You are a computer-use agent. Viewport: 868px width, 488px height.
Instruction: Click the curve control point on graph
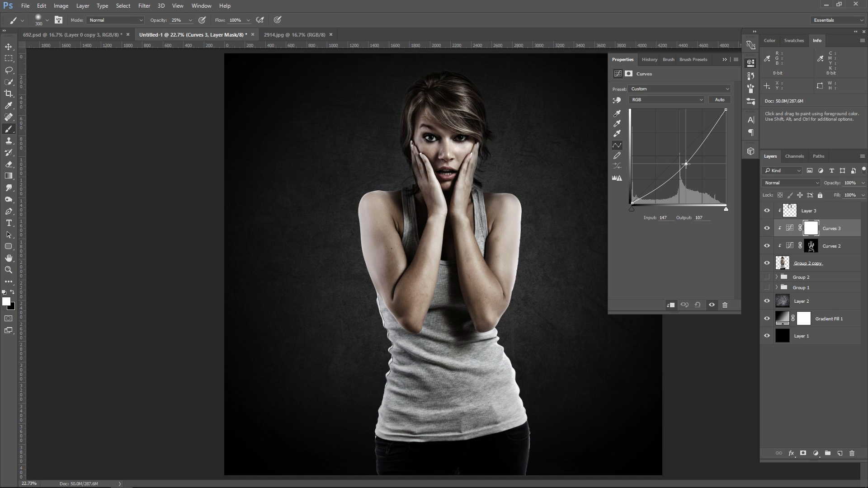click(686, 164)
